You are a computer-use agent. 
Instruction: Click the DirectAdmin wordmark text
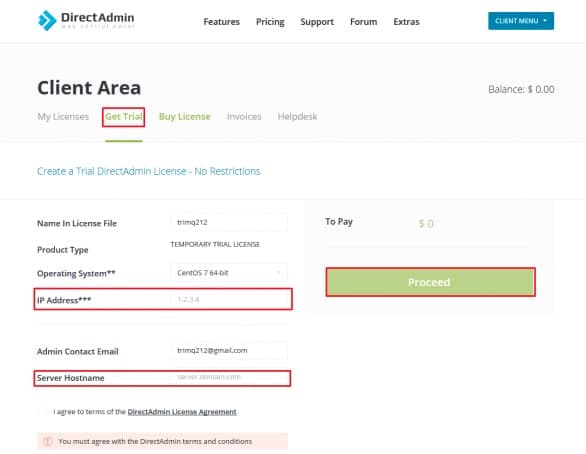(98, 18)
